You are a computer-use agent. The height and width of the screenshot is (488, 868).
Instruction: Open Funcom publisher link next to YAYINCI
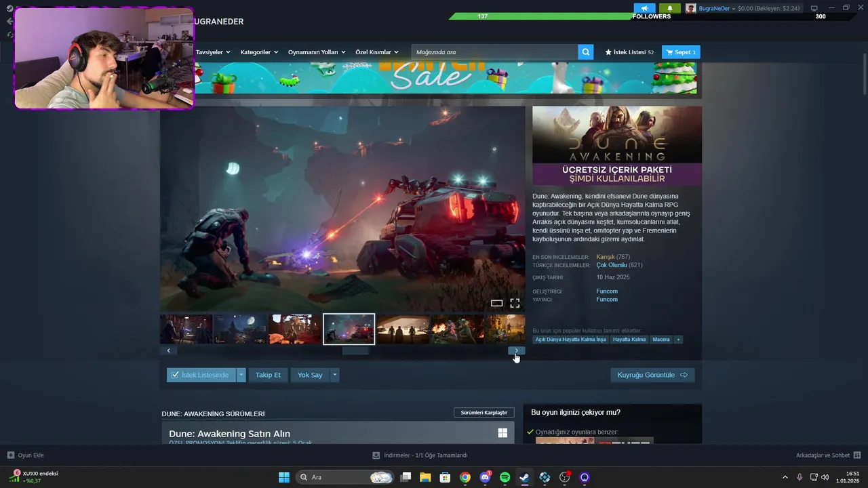tap(607, 300)
